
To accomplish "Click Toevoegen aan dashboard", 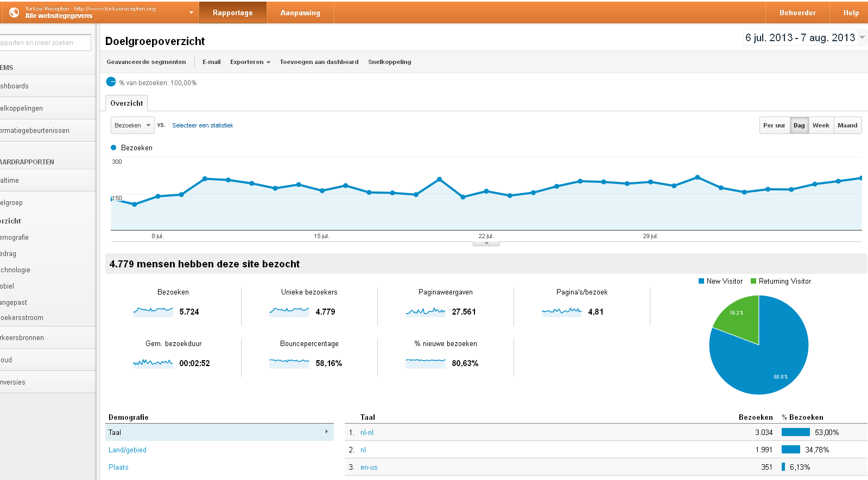I will [319, 62].
